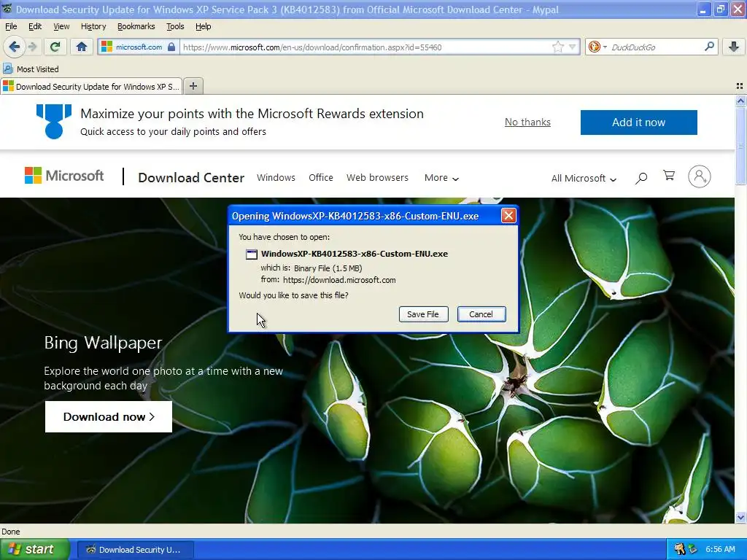Click the lock site security icon
Viewport: 747px width, 560px height.
click(171, 47)
